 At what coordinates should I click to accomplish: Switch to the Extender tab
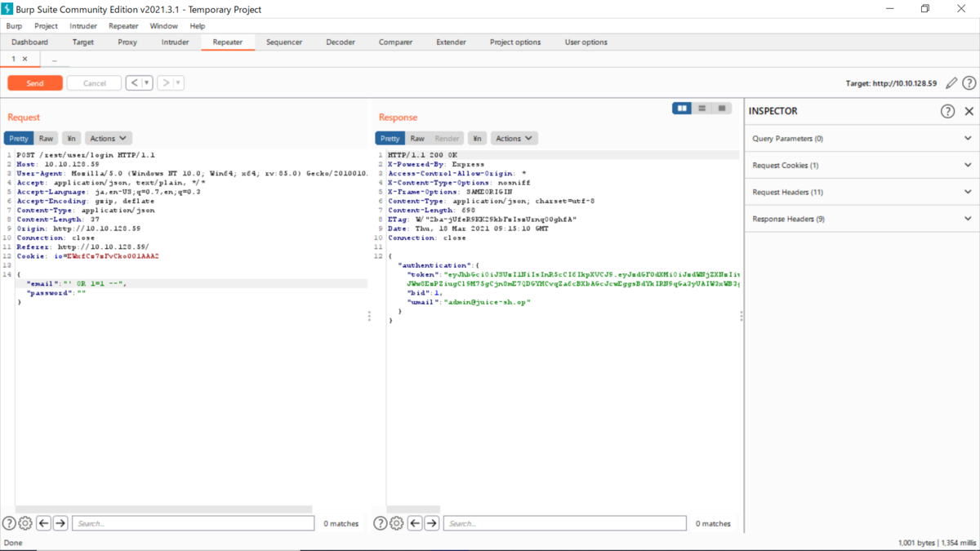(451, 42)
